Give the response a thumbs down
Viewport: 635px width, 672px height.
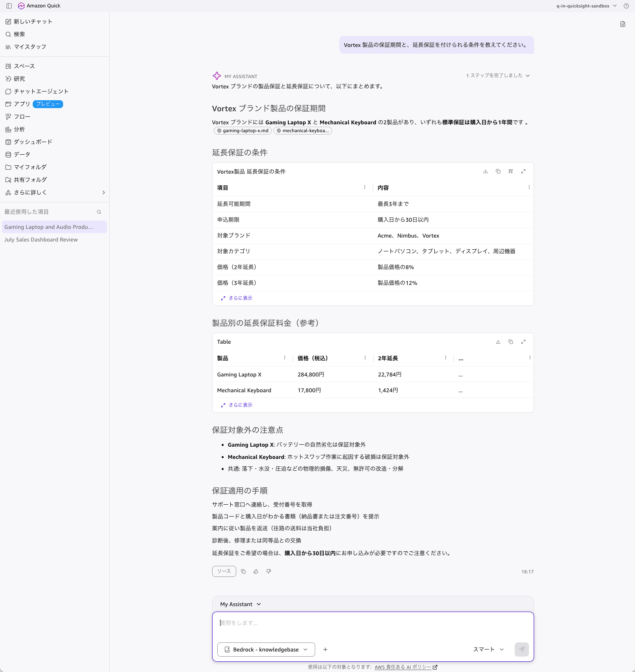[269, 571]
